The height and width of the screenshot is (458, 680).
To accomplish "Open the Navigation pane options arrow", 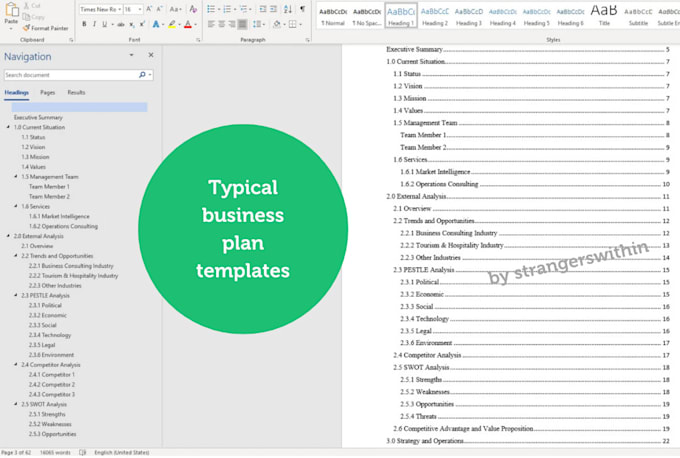I will coord(131,55).
